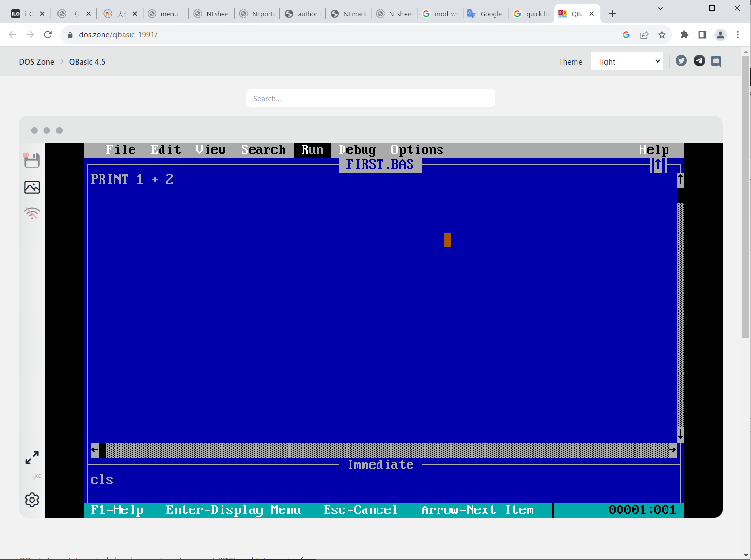751x560 pixels.
Task: Go to DOS Zone breadcrumb link
Action: (x=37, y=61)
